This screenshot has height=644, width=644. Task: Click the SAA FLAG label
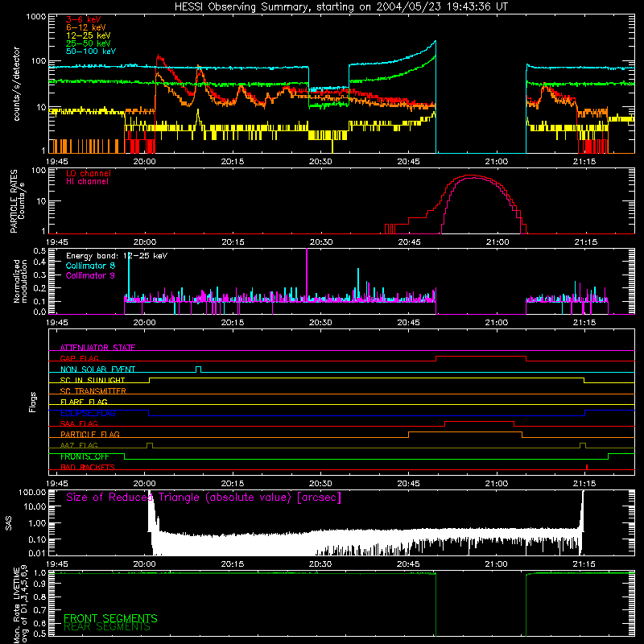click(79, 423)
